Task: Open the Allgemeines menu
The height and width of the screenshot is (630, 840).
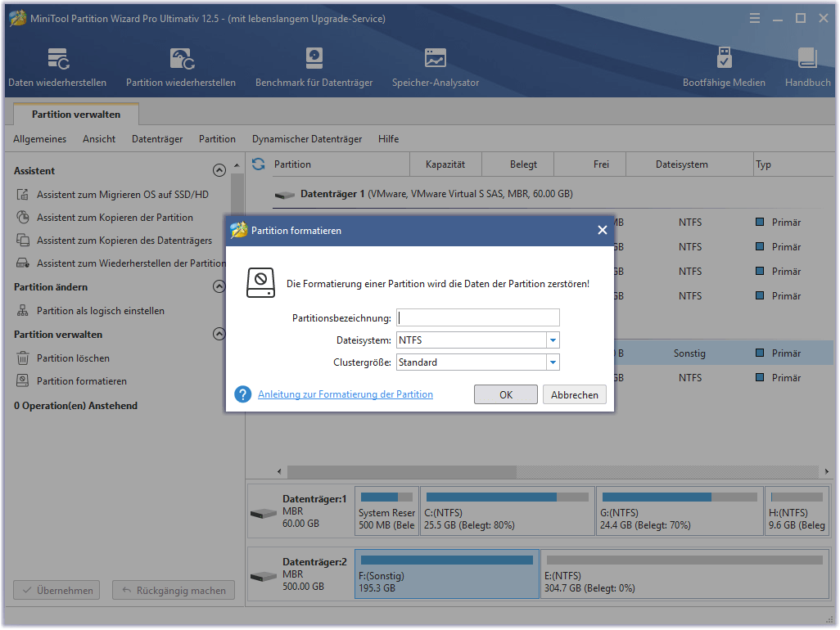Action: click(x=39, y=139)
